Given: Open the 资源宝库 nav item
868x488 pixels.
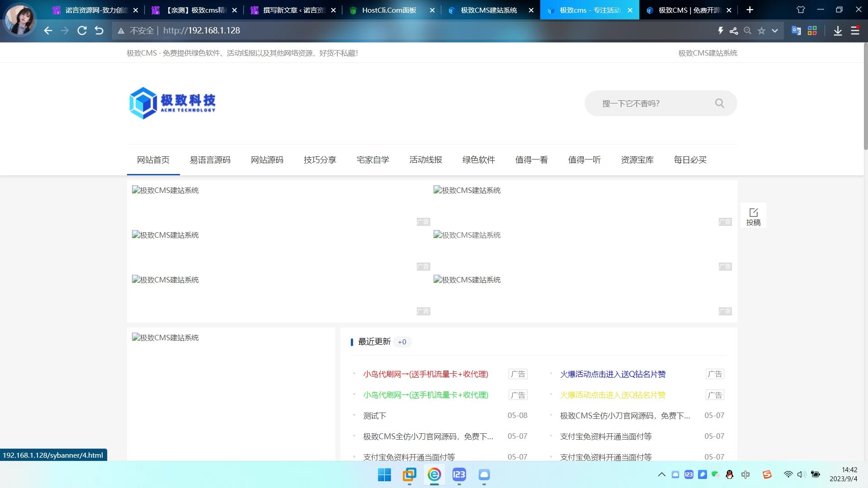Looking at the screenshot, I should (x=637, y=160).
